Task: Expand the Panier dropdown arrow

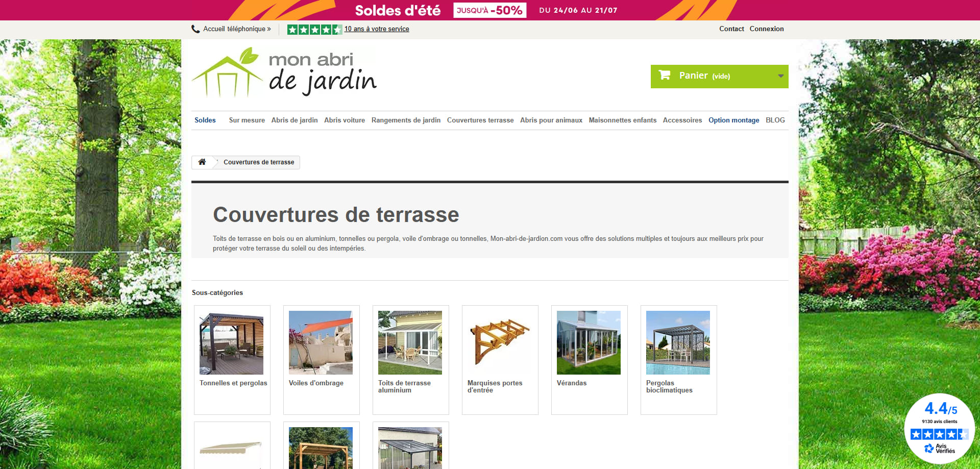Action: (780, 76)
